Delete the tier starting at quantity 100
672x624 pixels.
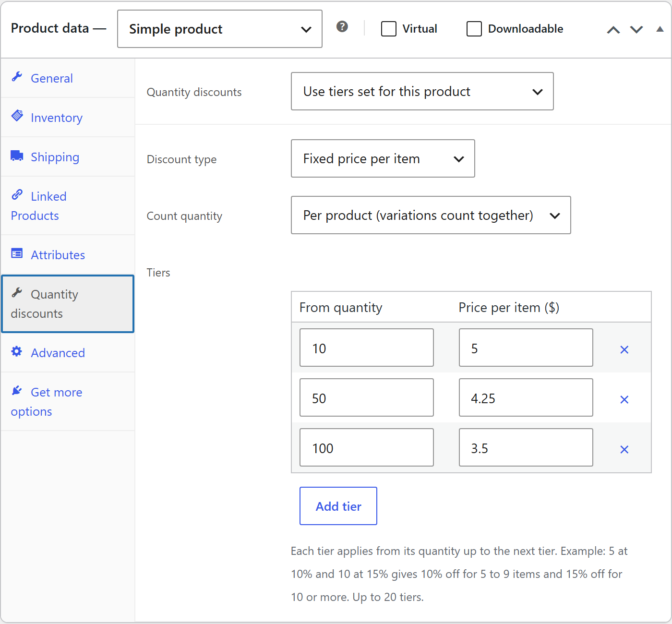[624, 449]
